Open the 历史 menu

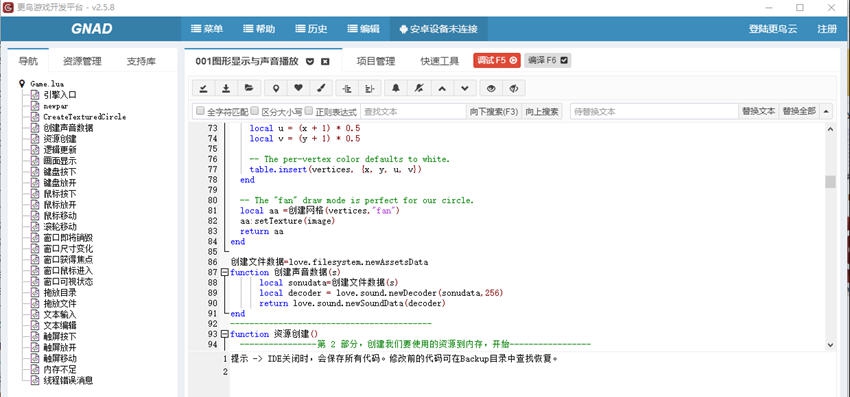click(x=311, y=29)
